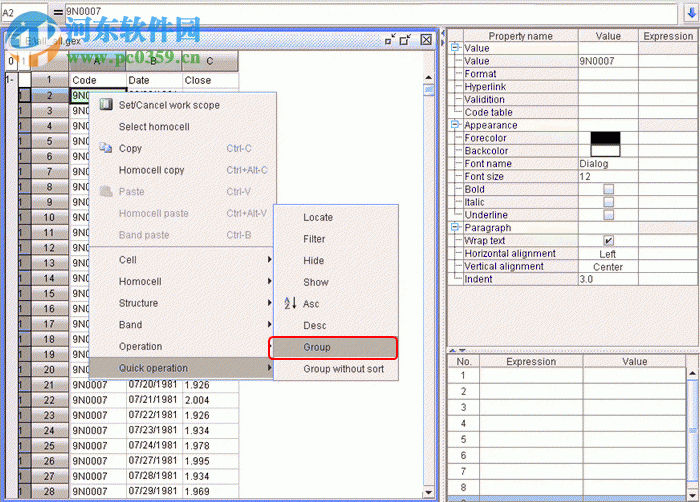The image size is (700, 502).
Task: Click the Set/Cancel work scope icon
Action: coord(106,105)
